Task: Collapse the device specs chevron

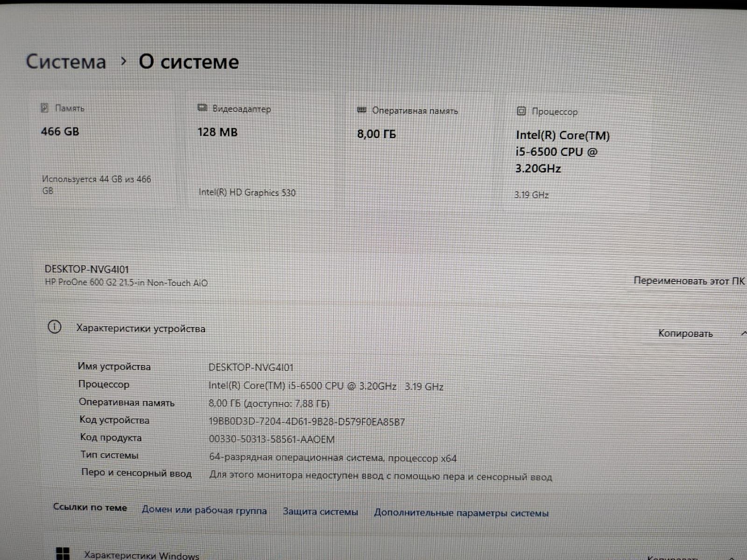Action: 743,333
